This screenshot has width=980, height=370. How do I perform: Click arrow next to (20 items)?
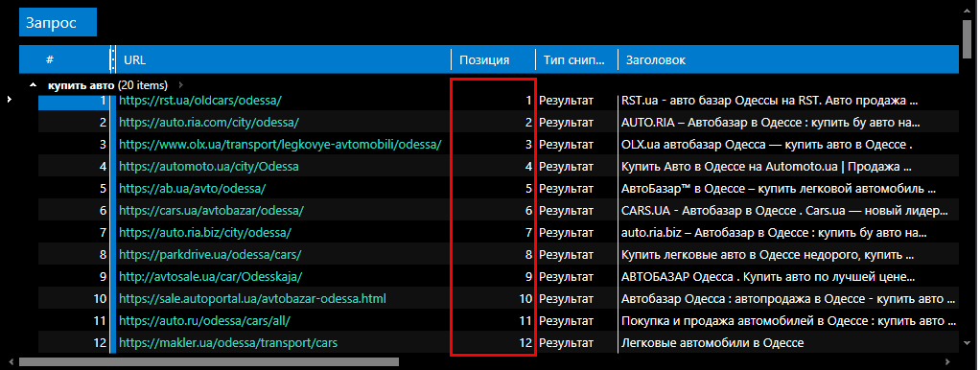pos(180,85)
